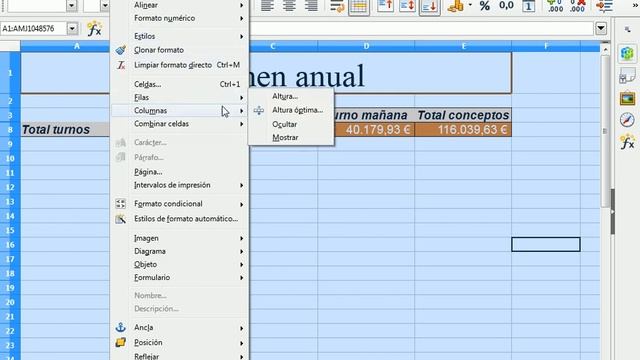
Task: Choose Clonar formato menu entry
Action: [x=180, y=50]
